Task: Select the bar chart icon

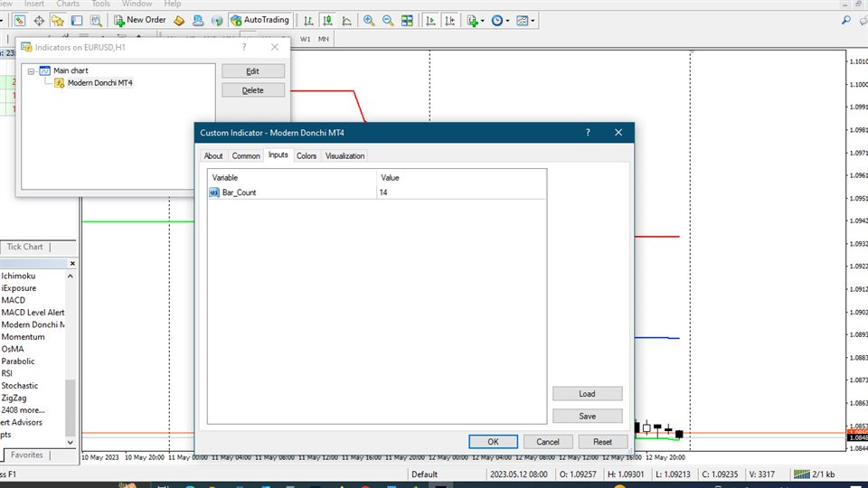Action: (309, 20)
